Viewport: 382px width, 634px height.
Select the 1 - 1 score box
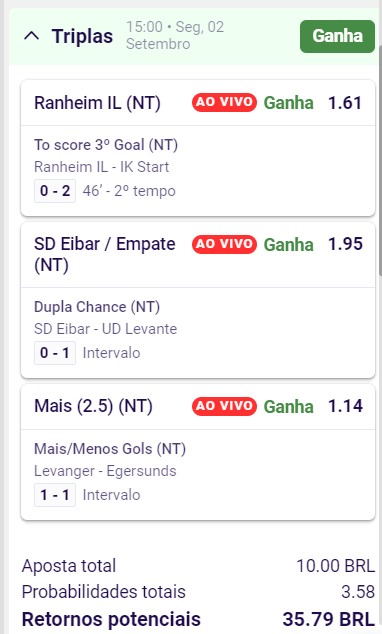click(55, 495)
